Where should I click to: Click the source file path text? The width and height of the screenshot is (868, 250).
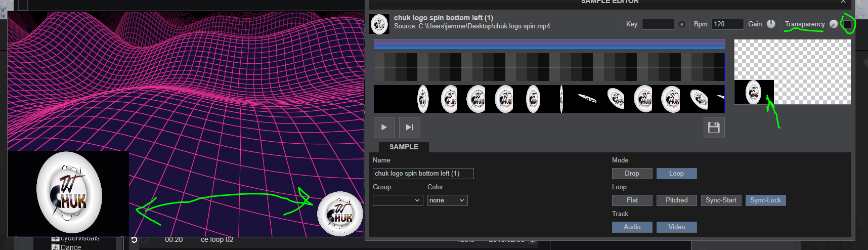(x=472, y=26)
